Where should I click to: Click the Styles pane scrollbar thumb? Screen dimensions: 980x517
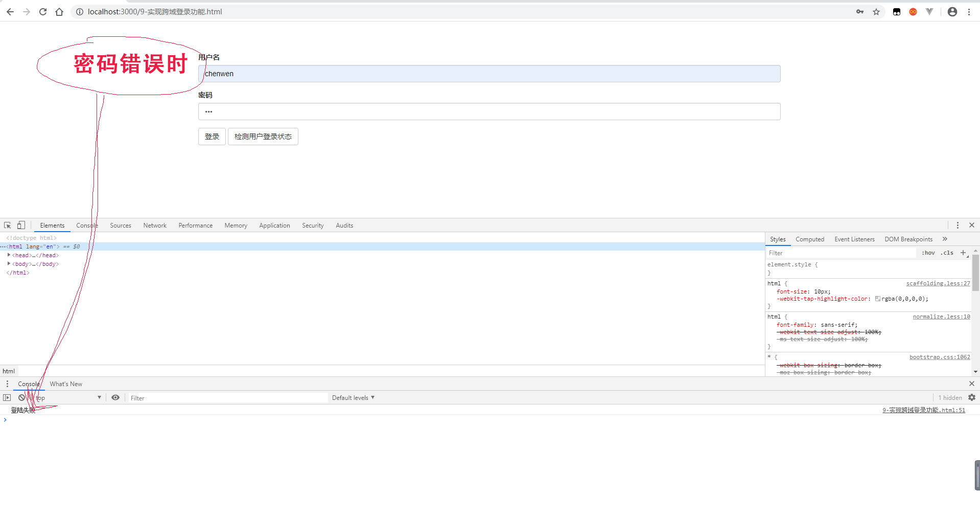[x=975, y=273]
